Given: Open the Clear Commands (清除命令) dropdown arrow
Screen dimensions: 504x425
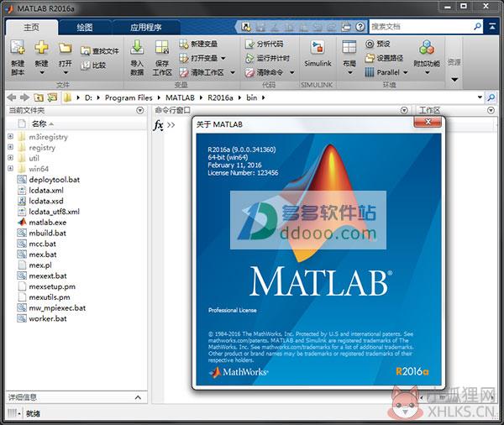Looking at the screenshot, I should [291, 73].
